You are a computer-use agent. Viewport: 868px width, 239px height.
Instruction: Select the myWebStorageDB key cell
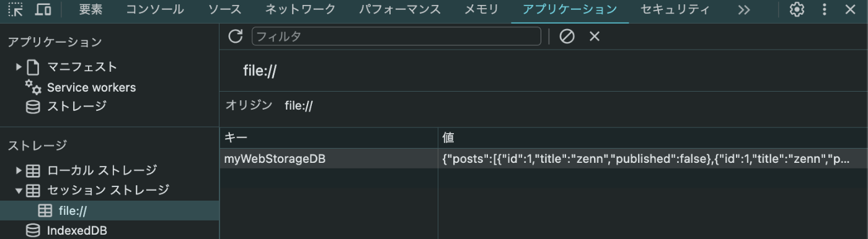tap(329, 159)
